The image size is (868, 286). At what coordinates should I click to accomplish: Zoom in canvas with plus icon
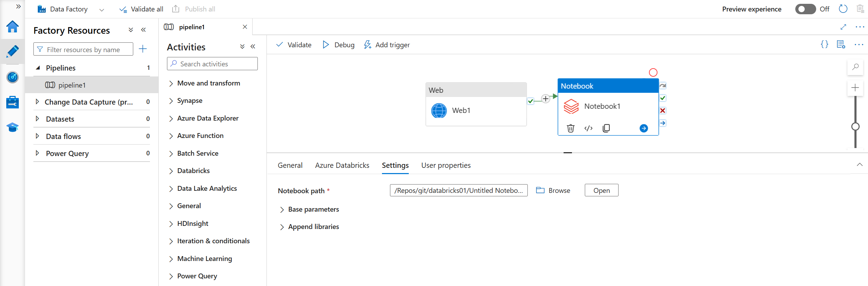(855, 88)
